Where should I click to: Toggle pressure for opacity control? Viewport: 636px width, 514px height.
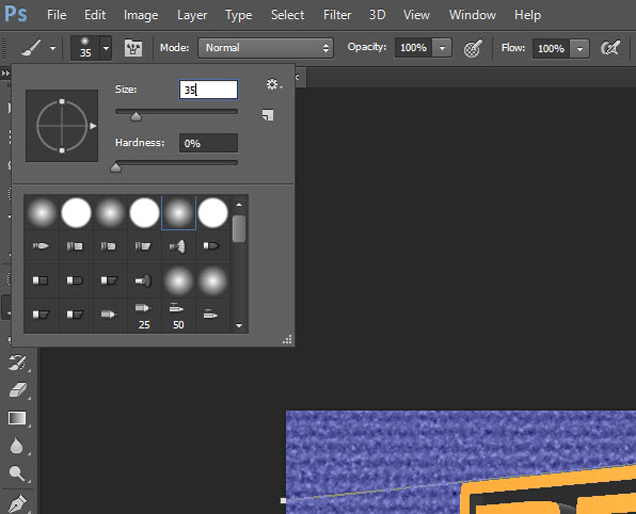point(474,48)
